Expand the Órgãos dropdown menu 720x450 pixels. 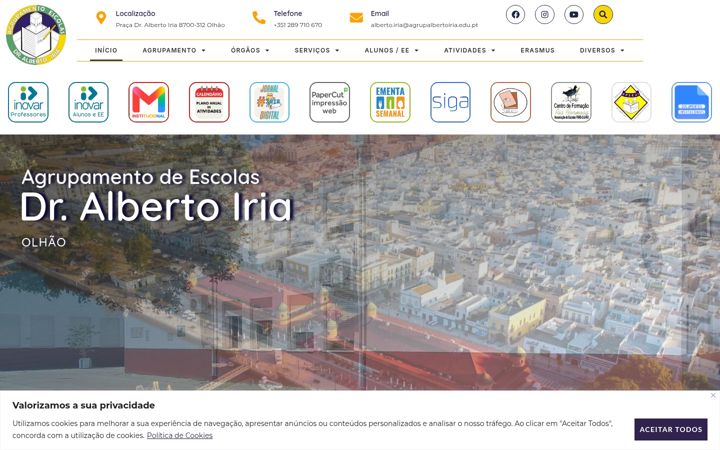[250, 50]
